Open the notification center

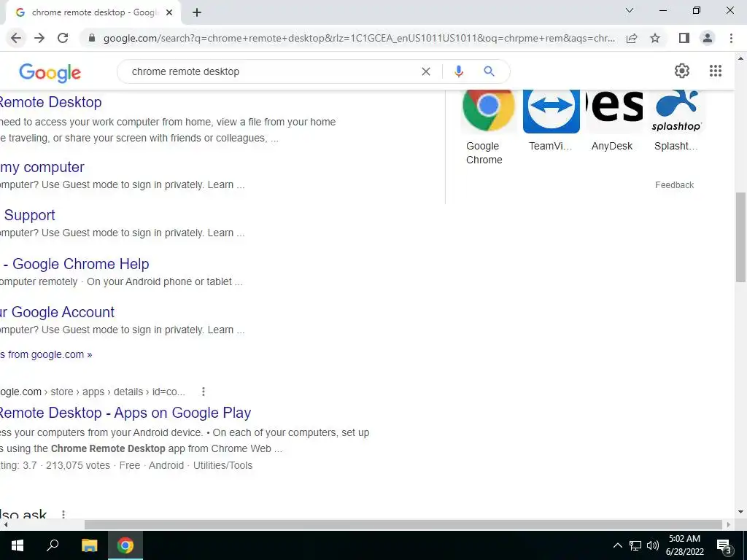tap(724, 545)
